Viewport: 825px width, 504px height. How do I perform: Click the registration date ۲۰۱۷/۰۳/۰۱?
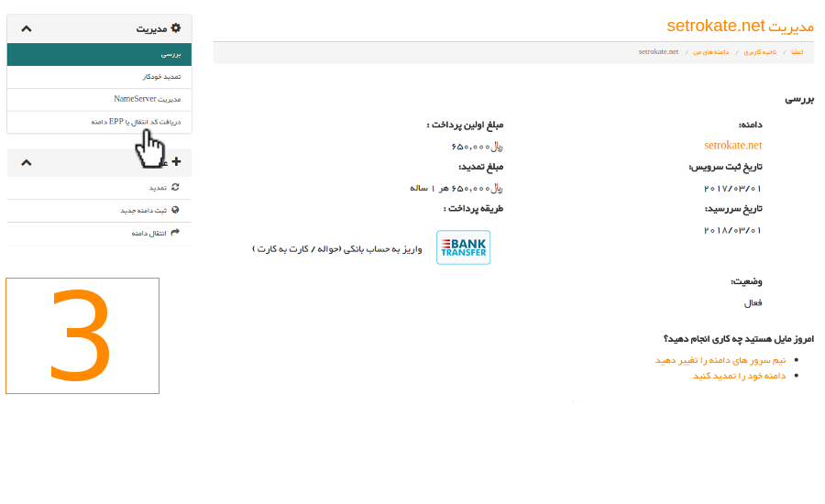[x=733, y=189]
